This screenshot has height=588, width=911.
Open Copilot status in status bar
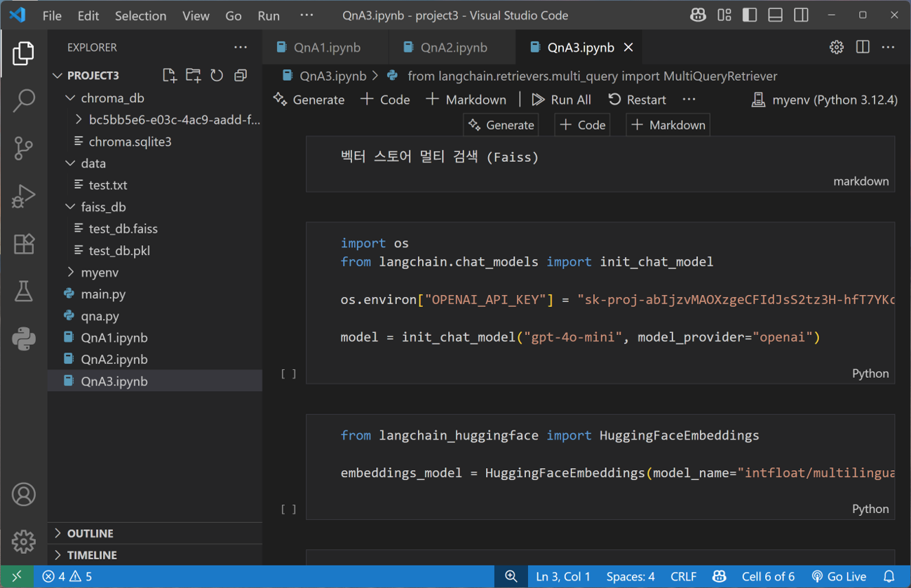tap(720, 577)
